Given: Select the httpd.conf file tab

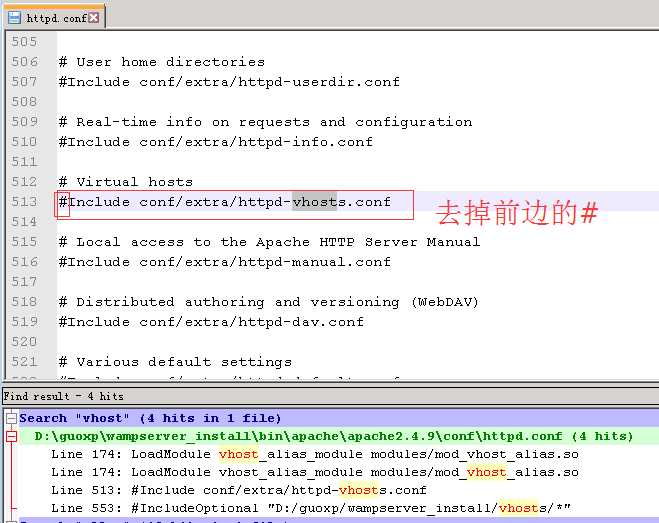Looking at the screenshot, I should (x=54, y=17).
